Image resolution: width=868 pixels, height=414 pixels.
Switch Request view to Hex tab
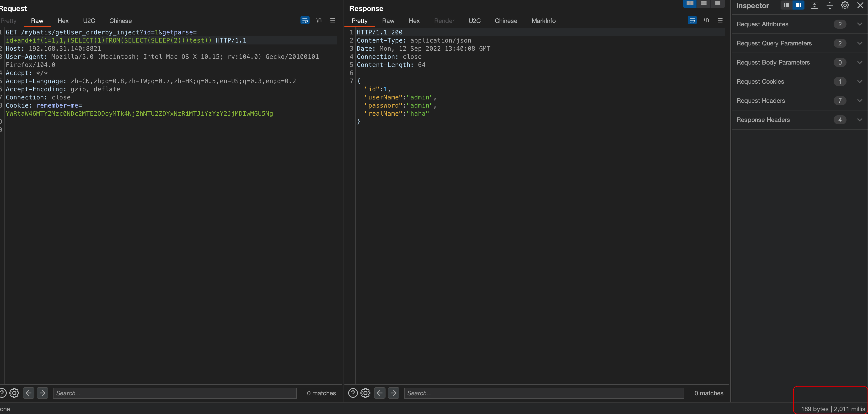coord(63,21)
